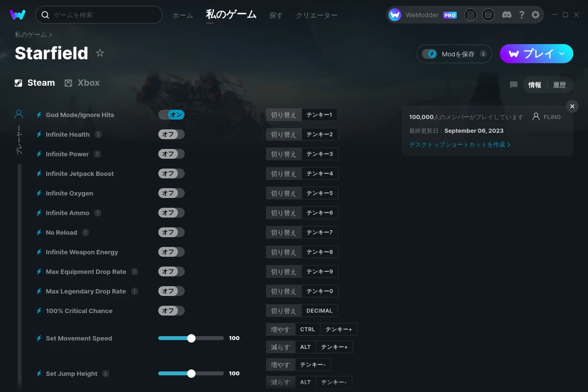Viewport: 588px width, 392px height.
Task: Open the chat comments icon
Action: (514, 85)
